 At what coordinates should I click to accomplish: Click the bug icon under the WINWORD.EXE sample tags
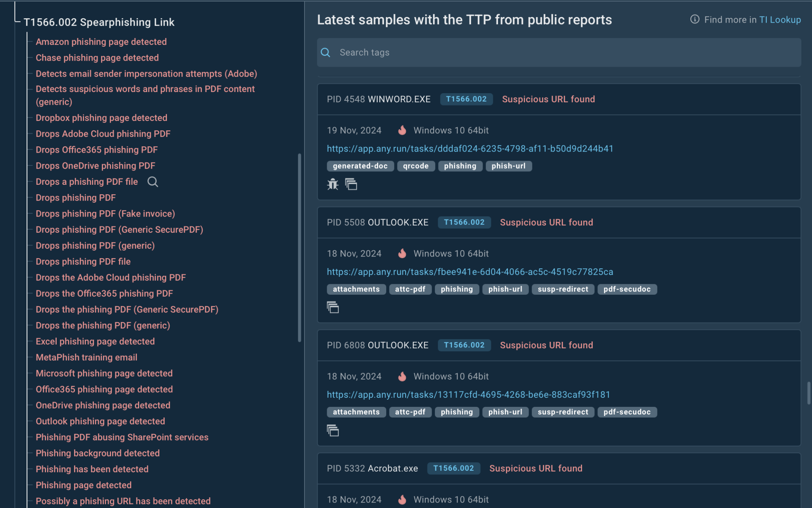click(333, 184)
